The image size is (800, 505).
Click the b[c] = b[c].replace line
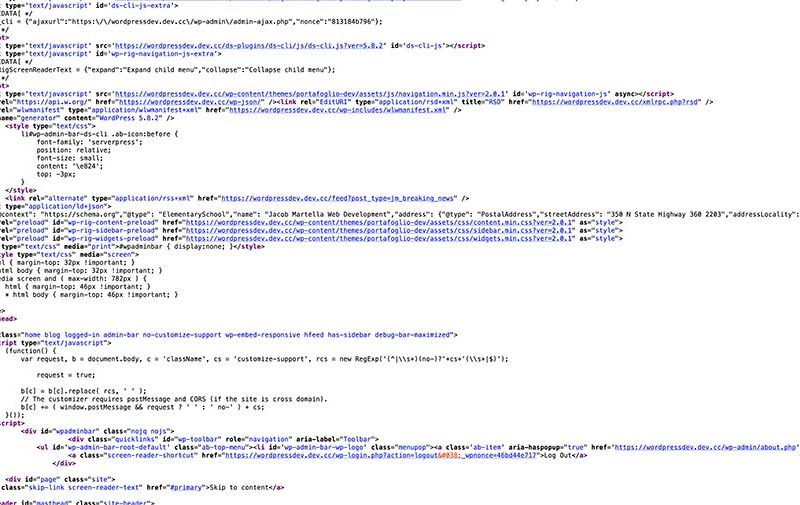84,391
